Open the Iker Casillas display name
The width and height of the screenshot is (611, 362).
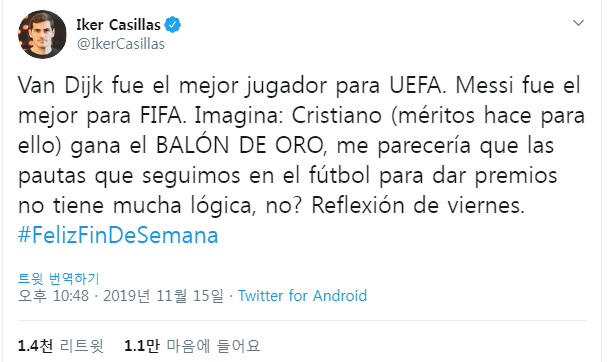118,25
